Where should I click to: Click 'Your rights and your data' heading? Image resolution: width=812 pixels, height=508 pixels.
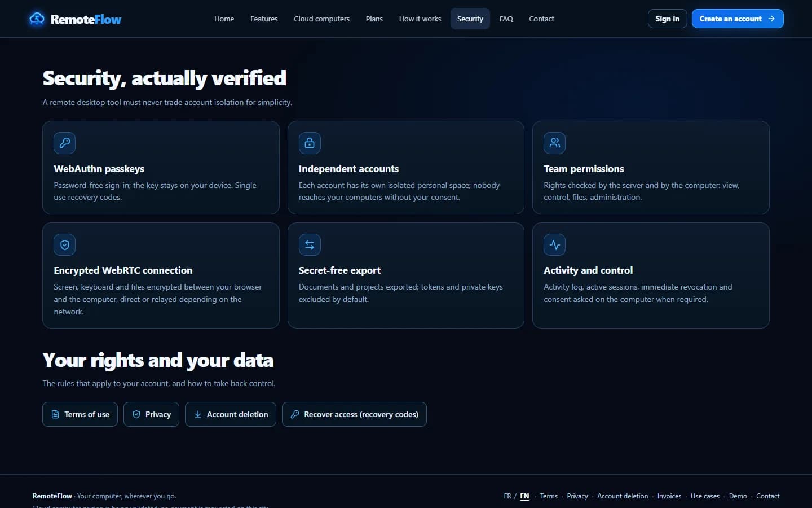point(158,360)
